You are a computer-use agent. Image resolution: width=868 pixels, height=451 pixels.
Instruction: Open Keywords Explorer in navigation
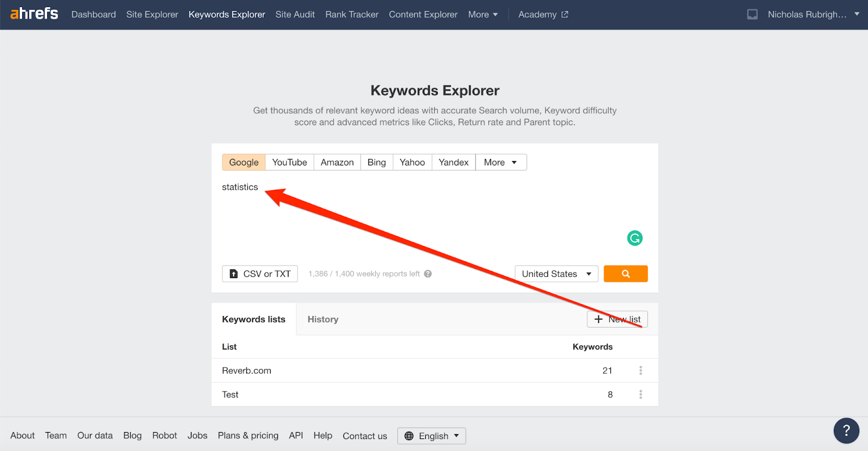pyautogui.click(x=227, y=15)
